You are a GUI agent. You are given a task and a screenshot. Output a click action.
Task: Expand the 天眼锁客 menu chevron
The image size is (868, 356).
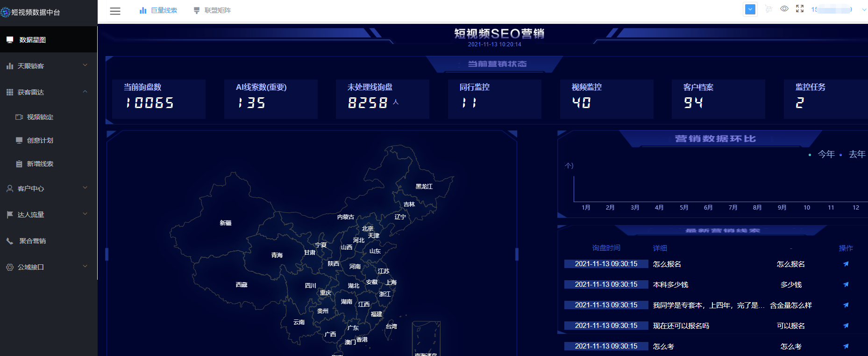[x=85, y=65]
